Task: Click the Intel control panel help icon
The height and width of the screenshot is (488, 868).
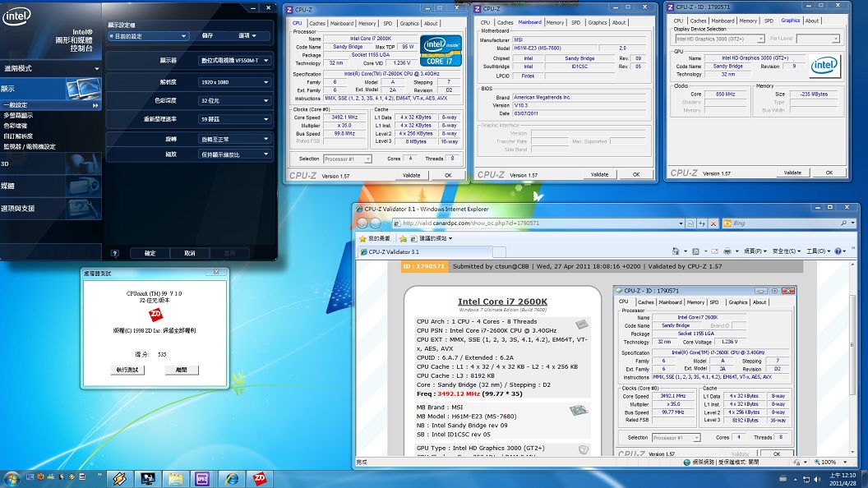Action: 114,253
